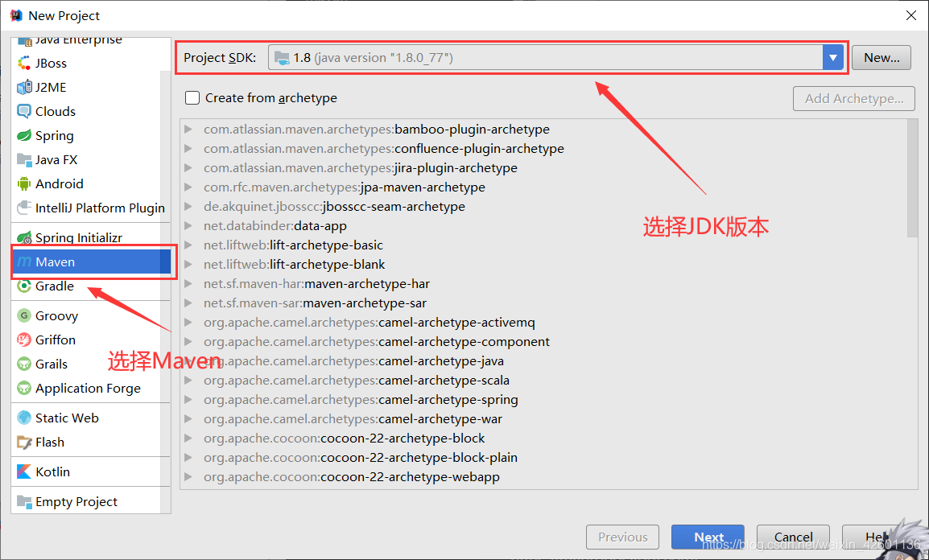This screenshot has width=929, height=560.
Task: Expand jira-plugin-archetype entry
Action: pos(188,167)
